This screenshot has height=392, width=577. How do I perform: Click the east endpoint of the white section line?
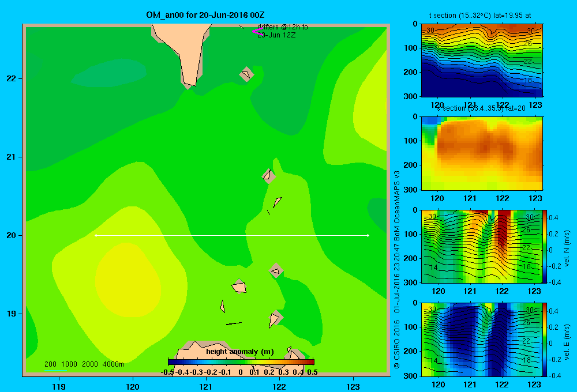pyautogui.click(x=368, y=235)
